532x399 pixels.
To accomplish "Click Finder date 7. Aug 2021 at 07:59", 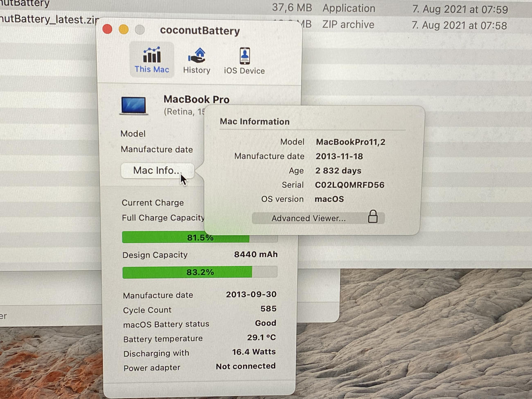I will [460, 9].
